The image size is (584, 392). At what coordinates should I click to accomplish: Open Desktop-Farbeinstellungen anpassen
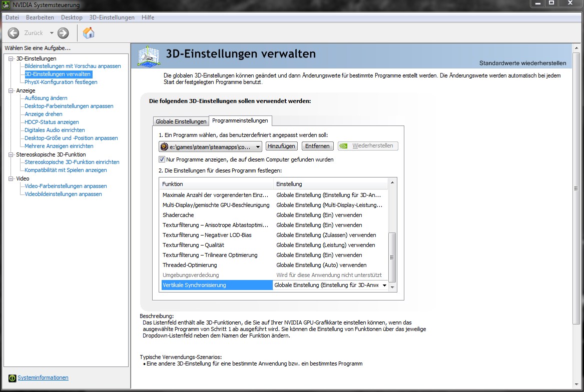69,106
